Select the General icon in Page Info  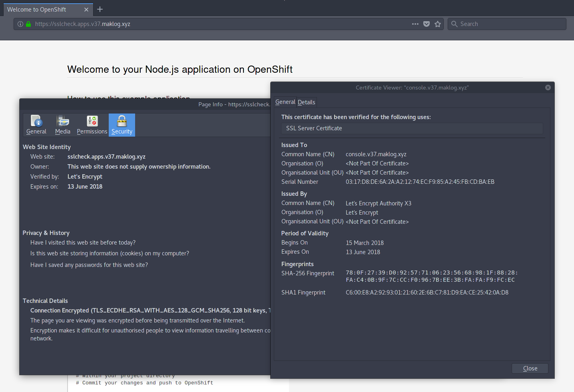[x=36, y=125]
